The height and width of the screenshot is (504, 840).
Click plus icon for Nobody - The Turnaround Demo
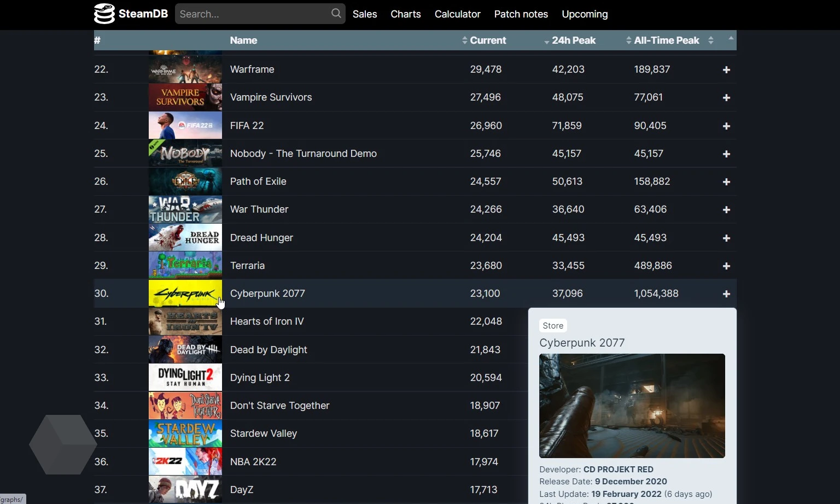(726, 154)
